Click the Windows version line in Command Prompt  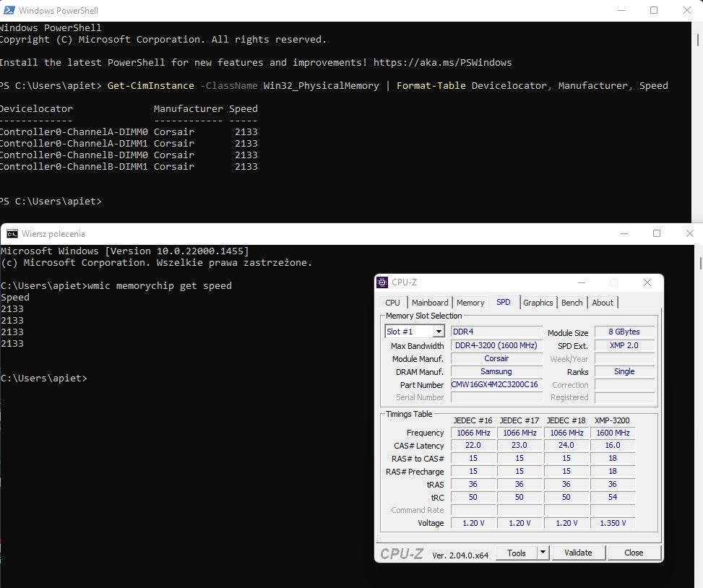pyautogui.click(x=125, y=251)
